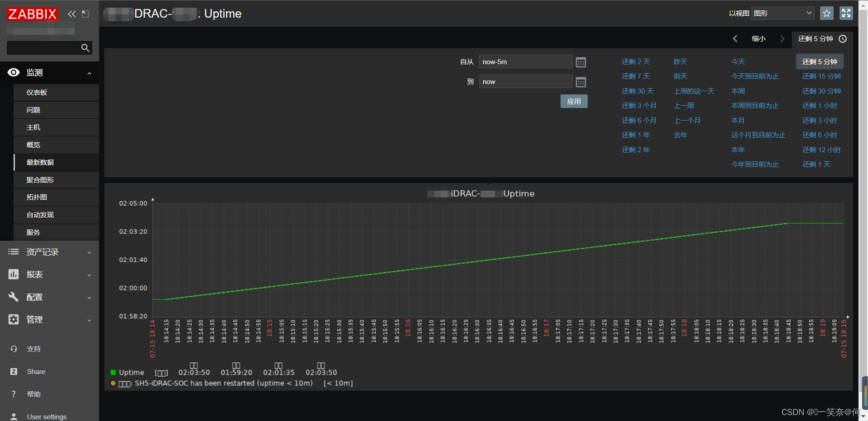868x421 pixels.
Task: Select 还剩 30 天 time range
Action: click(x=637, y=91)
